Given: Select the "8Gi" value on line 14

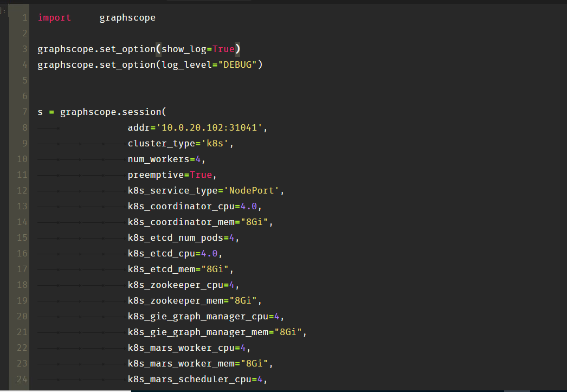Looking at the screenshot, I should 255,222.
